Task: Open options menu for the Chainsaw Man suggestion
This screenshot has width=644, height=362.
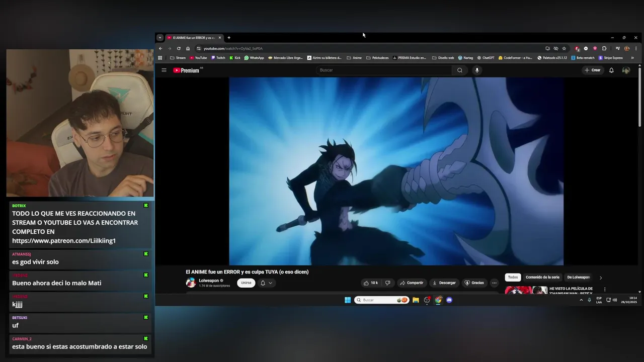Action: (605, 290)
